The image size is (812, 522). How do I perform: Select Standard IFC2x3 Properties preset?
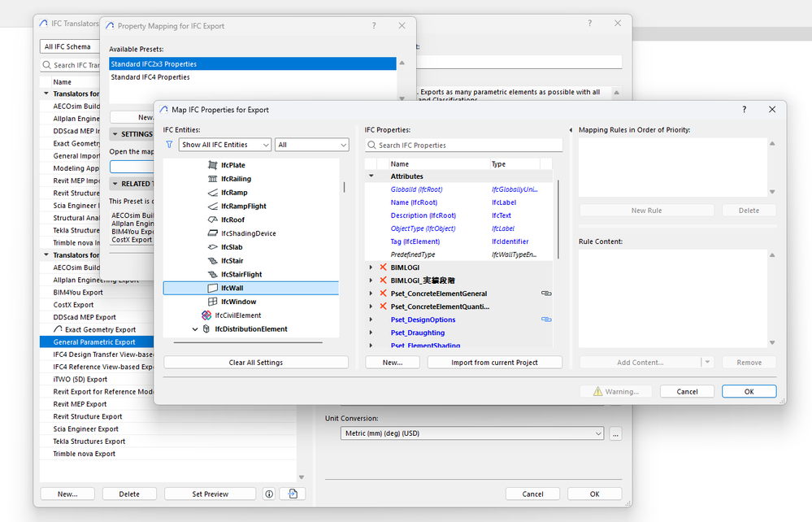[252, 63]
